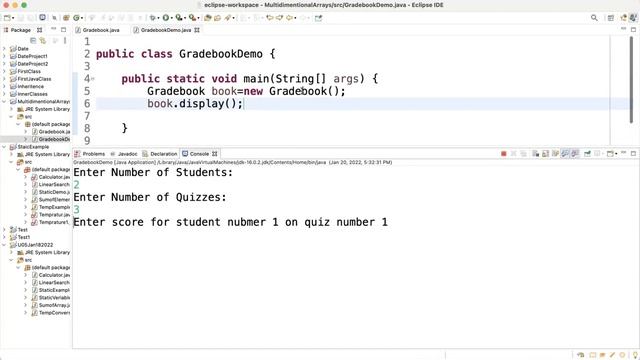Click Run Last Tool external tools icon
Screen dimensions: 640x360
193,18
